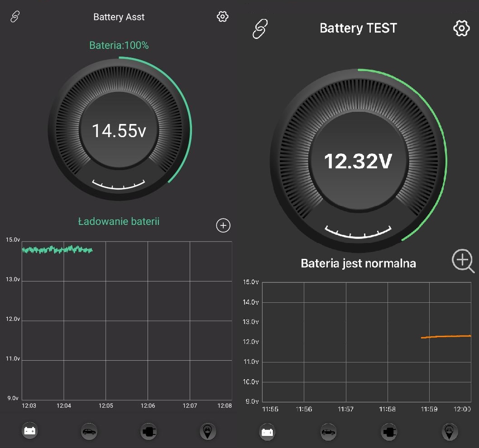The image size is (479, 448).
Task: Tap the link icon in Battery TEST
Action: [x=260, y=29]
